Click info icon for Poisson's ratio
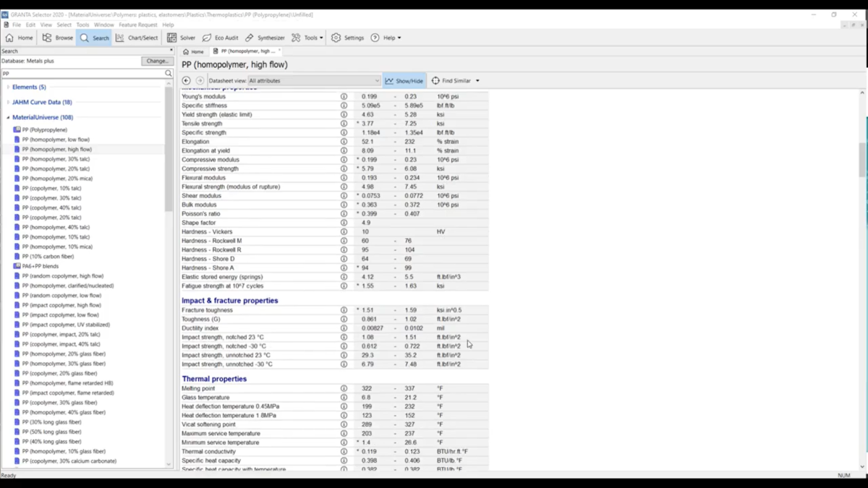Screen dimensions: 868x488 tap(344, 214)
